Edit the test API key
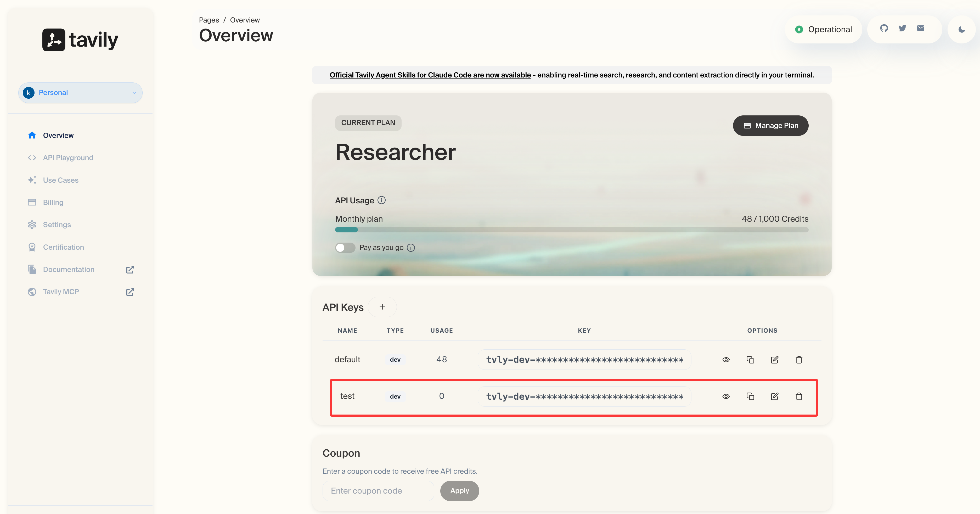Viewport: 980px width, 514px height. click(x=775, y=396)
